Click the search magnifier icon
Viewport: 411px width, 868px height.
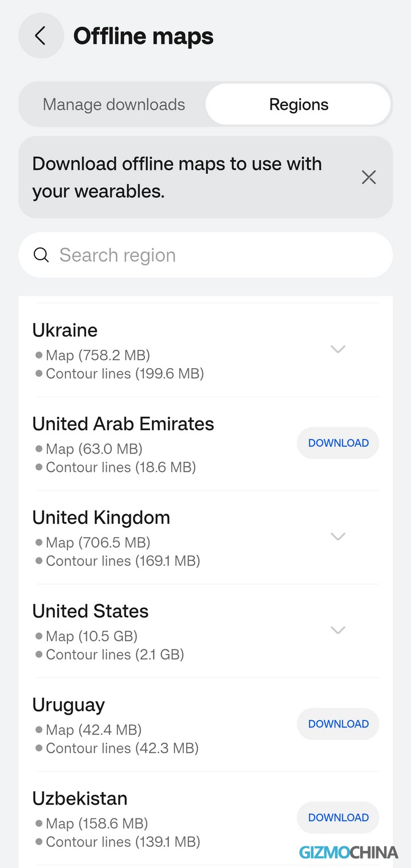click(41, 255)
